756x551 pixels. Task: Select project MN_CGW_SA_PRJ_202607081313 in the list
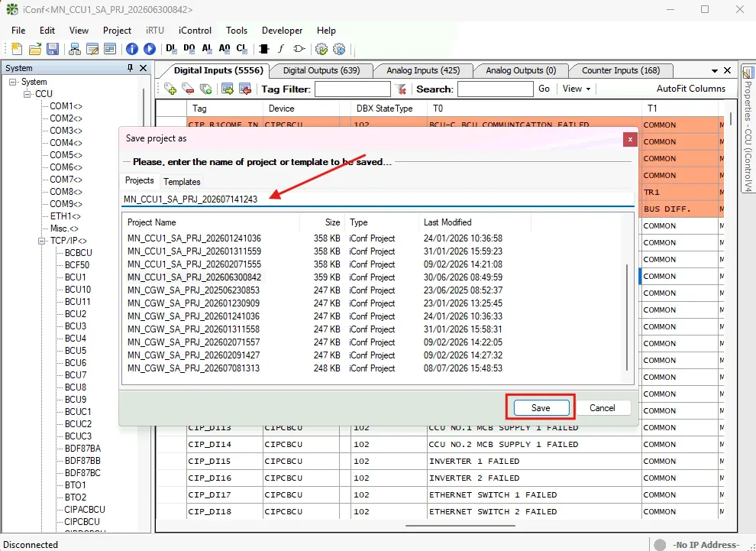tap(193, 368)
